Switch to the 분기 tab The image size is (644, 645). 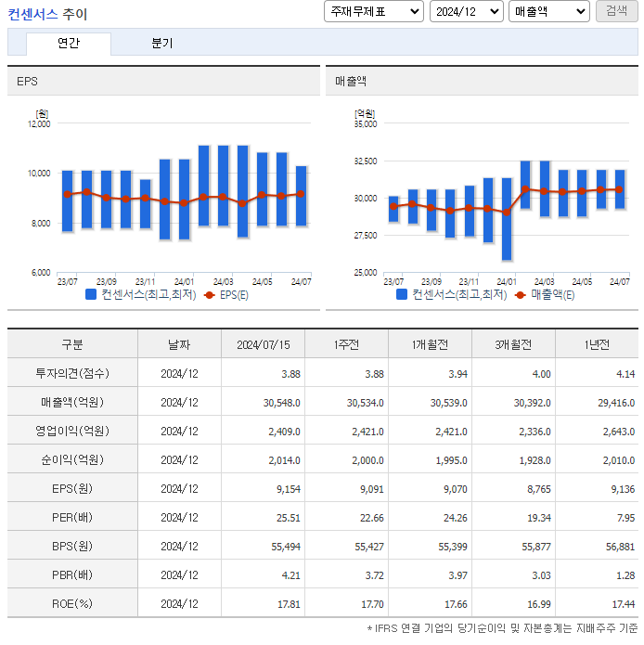coord(162,44)
